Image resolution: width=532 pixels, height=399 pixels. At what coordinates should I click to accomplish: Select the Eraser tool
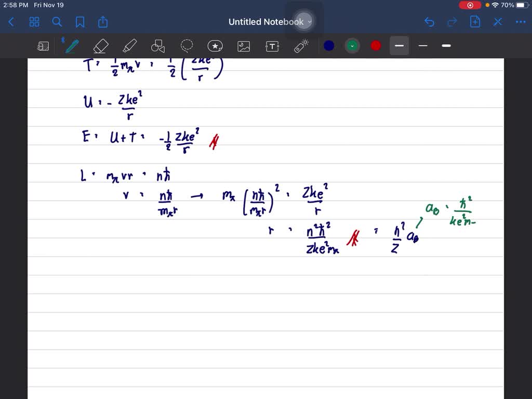click(x=100, y=46)
